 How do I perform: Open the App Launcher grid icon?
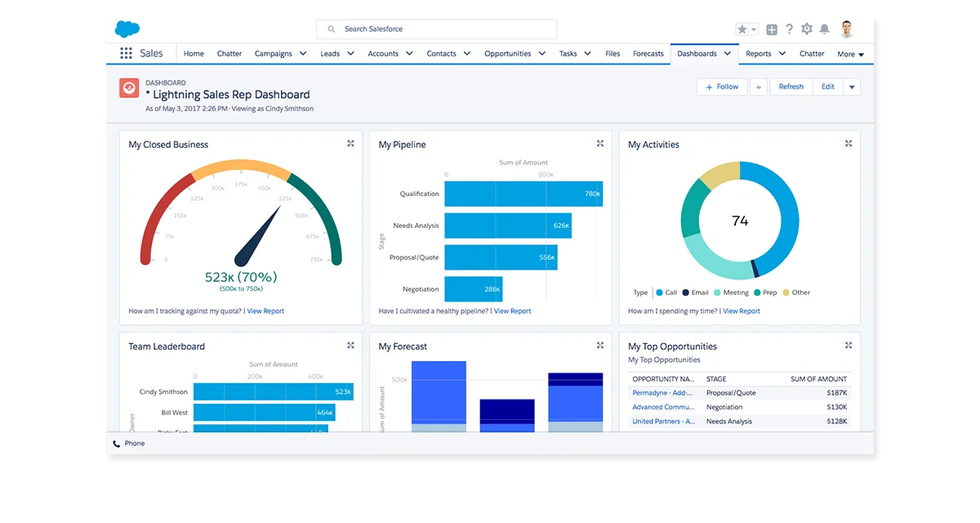pos(126,53)
